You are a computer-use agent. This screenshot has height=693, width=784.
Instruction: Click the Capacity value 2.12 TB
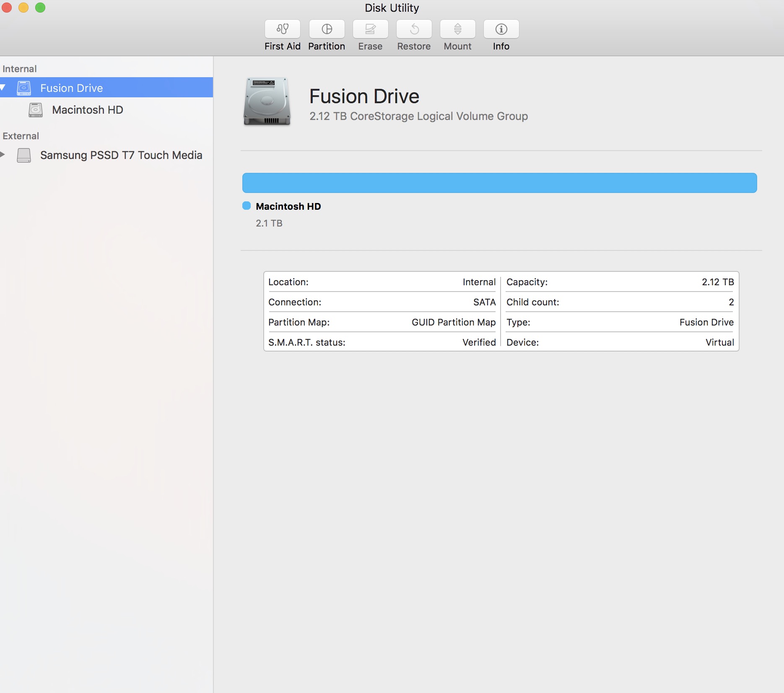pyautogui.click(x=718, y=282)
